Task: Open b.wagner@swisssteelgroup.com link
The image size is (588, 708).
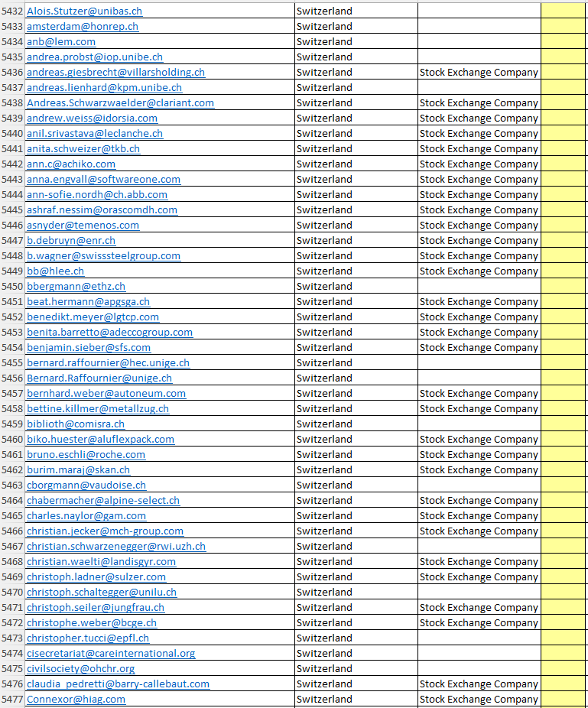Action: coord(103,256)
